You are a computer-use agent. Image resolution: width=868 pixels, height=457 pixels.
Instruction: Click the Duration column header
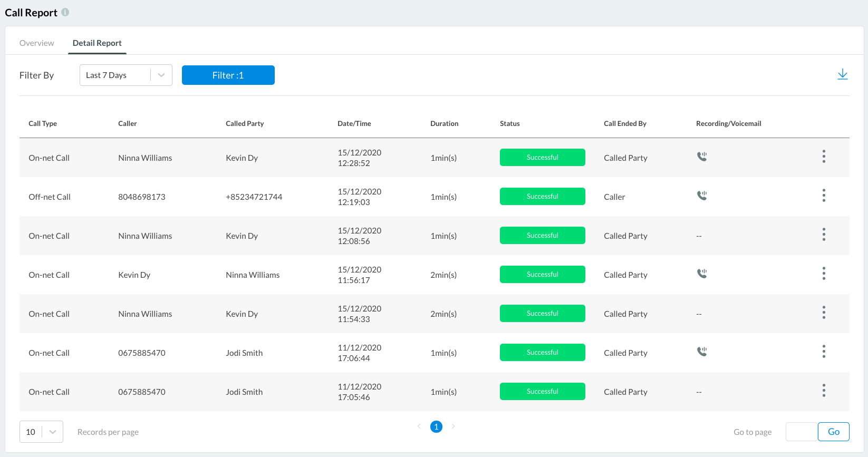[445, 123]
